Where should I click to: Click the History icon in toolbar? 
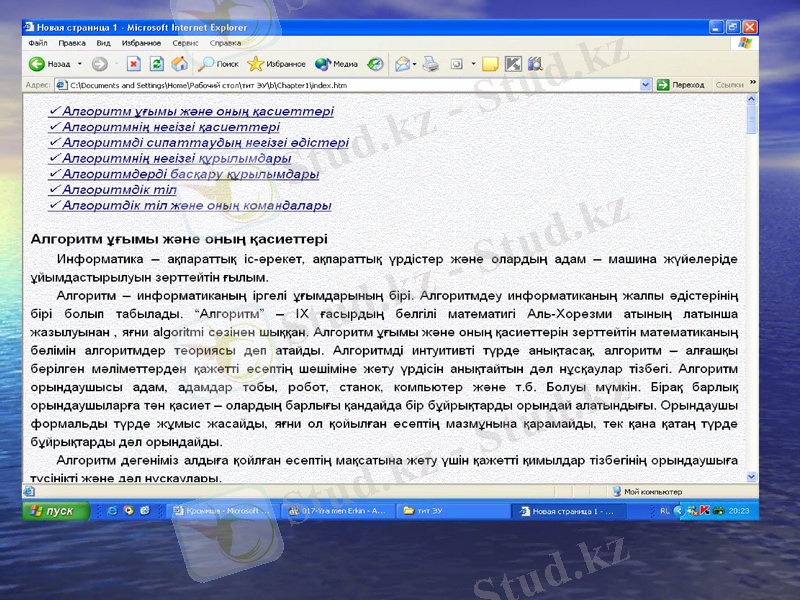point(375,64)
